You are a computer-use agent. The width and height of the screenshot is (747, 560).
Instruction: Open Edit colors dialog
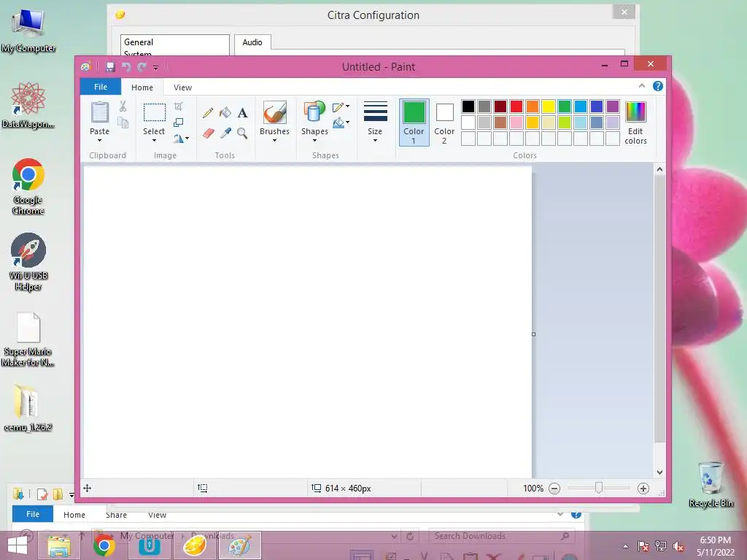click(x=635, y=122)
